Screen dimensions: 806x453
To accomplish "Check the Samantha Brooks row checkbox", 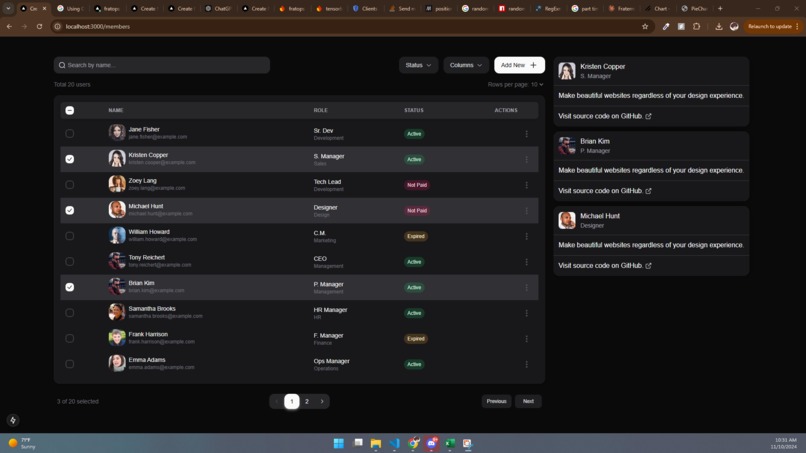I will [69, 313].
